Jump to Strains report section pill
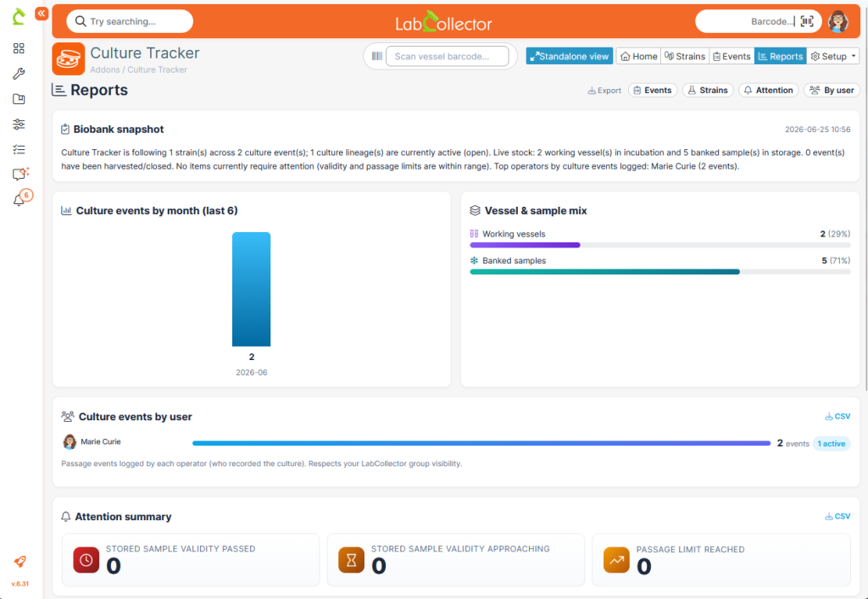Image resolution: width=868 pixels, height=599 pixels. (708, 90)
